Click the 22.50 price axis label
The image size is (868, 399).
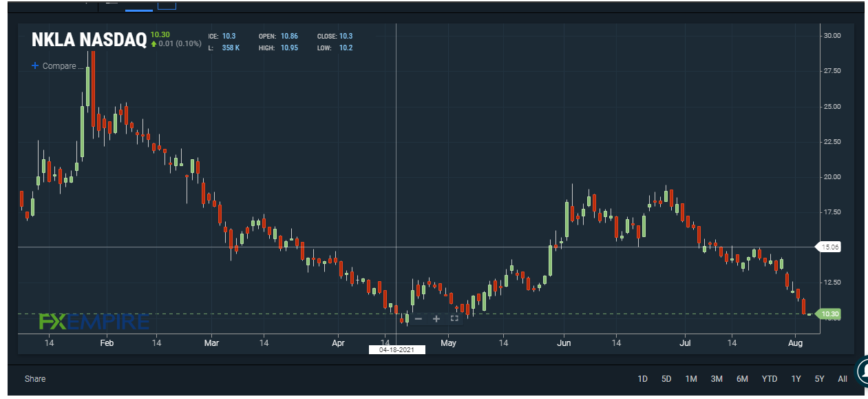click(832, 141)
